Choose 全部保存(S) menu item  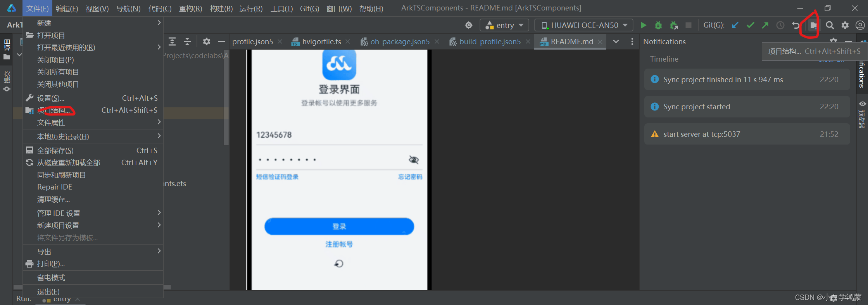click(x=93, y=151)
